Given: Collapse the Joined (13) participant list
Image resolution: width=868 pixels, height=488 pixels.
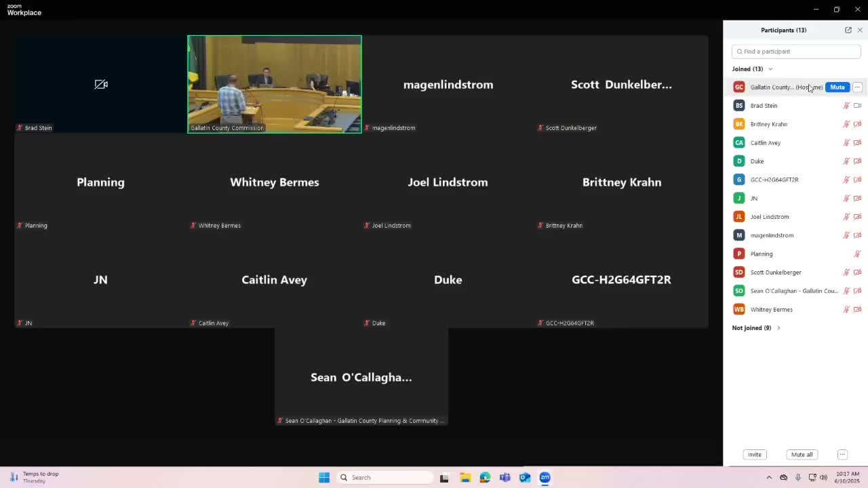Looking at the screenshot, I should pos(770,69).
